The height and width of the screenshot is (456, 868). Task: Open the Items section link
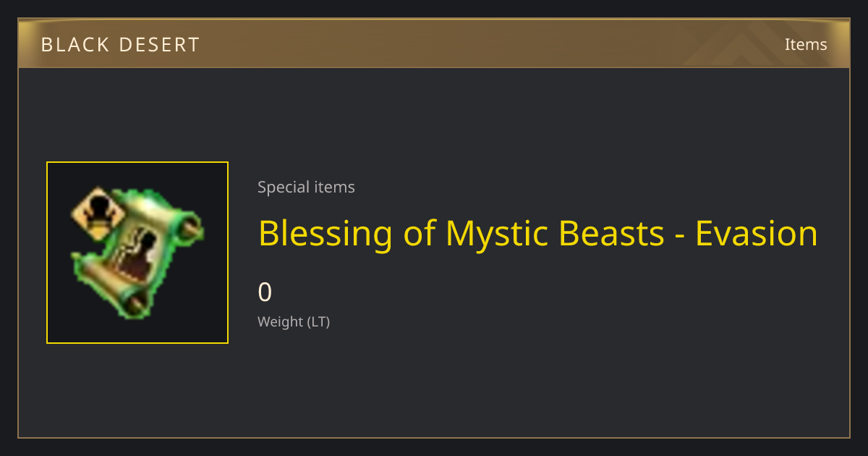pos(806,44)
